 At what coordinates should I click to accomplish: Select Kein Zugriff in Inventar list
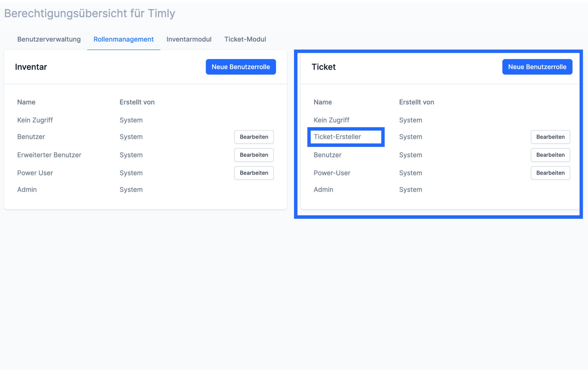click(35, 120)
